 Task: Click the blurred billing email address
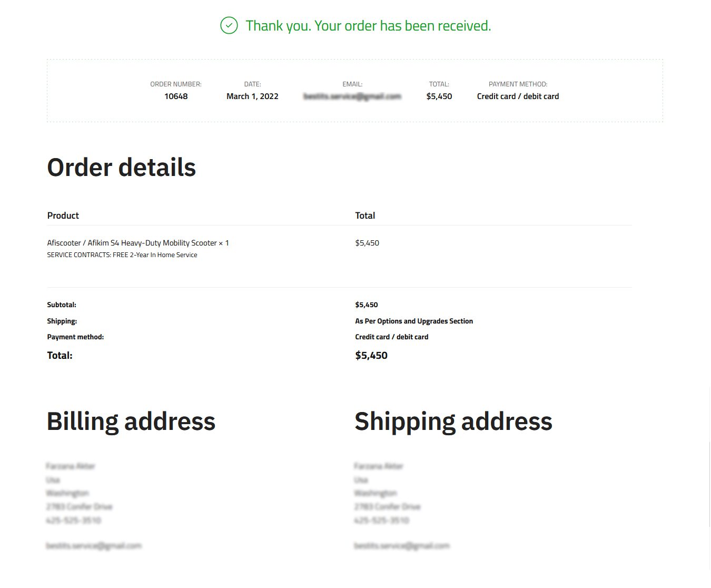pyautogui.click(x=94, y=546)
